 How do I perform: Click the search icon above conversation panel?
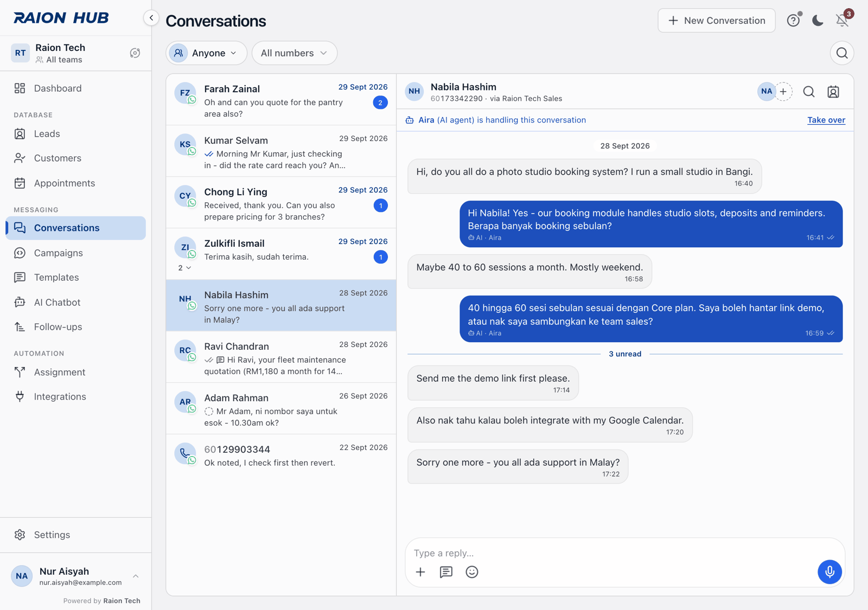tap(842, 53)
